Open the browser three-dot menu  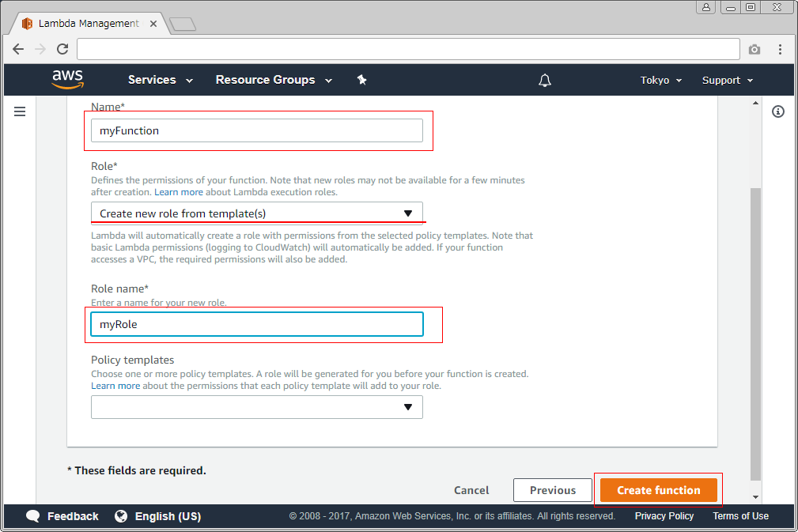780,49
